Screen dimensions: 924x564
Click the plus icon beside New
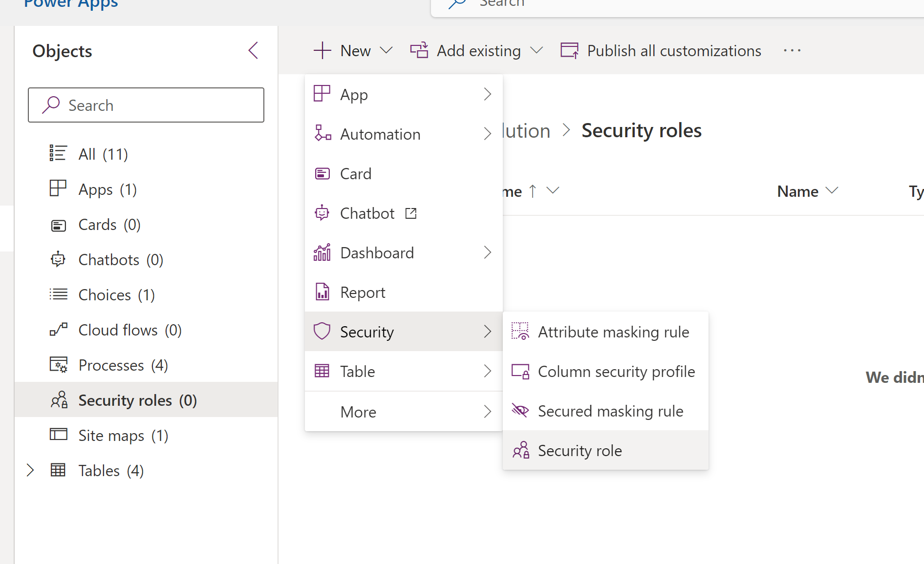tap(322, 50)
